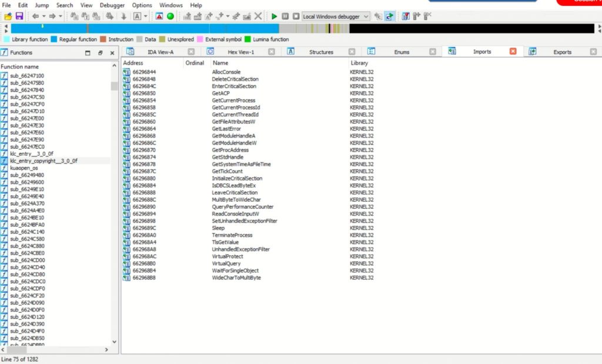Image resolution: width=602 pixels, height=364 pixels.
Task: Pin the Functions panel
Action: tap(101, 52)
